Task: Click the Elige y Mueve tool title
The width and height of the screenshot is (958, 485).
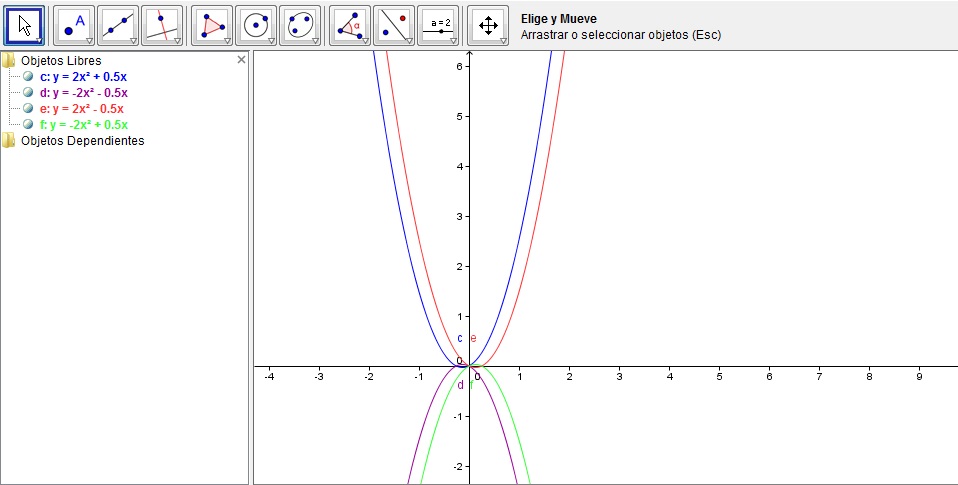Action: pos(559,19)
